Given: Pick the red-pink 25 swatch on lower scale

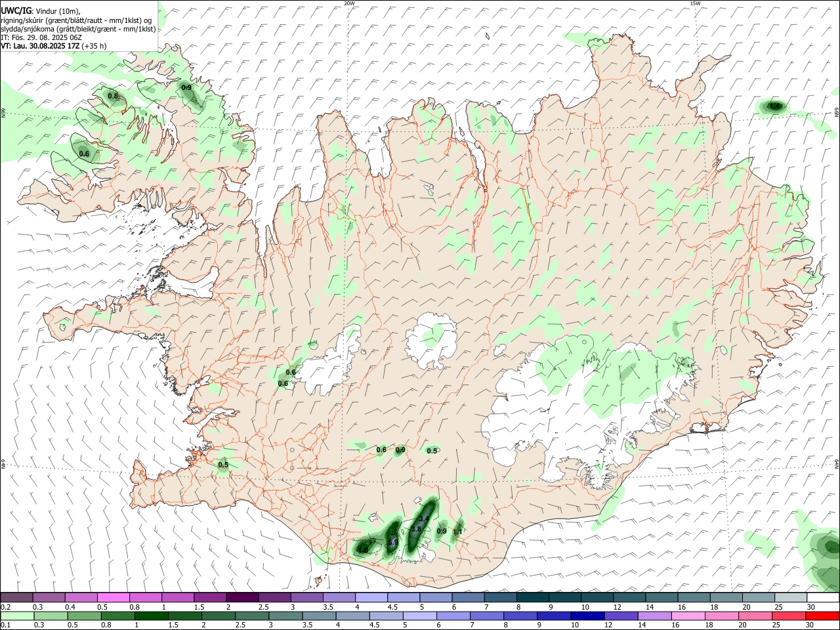Looking at the screenshot, I should 789,616.
